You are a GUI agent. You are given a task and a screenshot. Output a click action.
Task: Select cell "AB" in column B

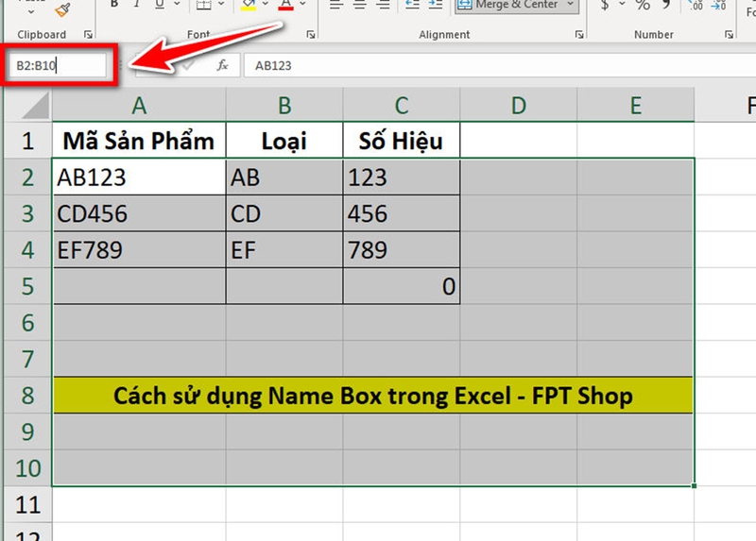tap(284, 177)
